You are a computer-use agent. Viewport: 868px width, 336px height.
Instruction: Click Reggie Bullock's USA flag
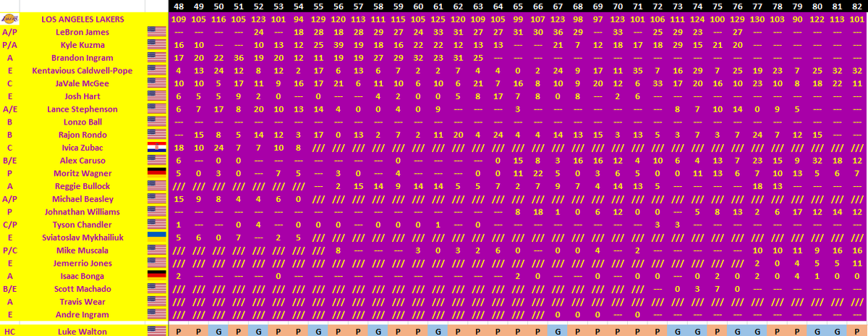156,186
